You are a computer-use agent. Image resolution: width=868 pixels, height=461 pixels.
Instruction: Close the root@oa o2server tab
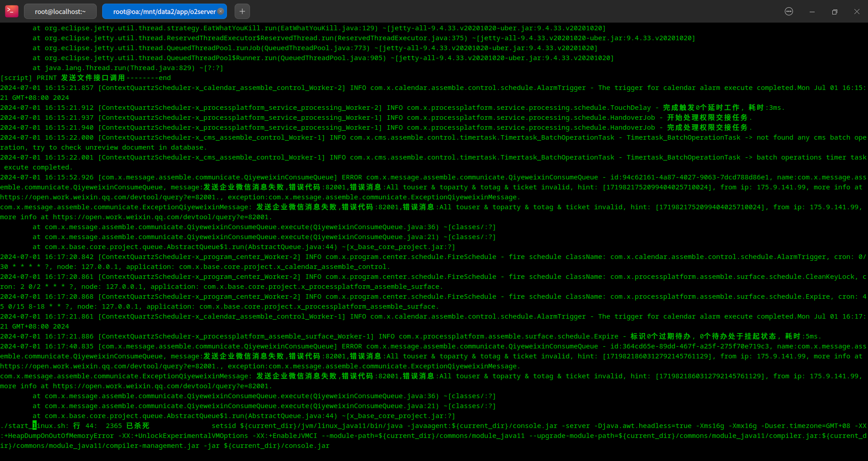(221, 11)
